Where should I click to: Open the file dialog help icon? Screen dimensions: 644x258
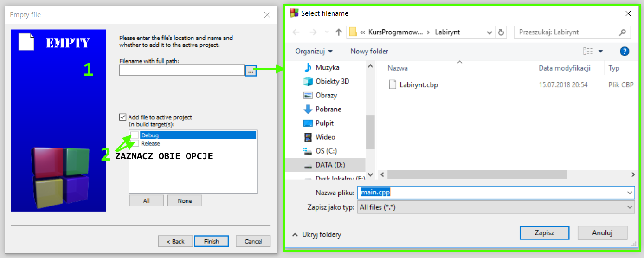(624, 51)
